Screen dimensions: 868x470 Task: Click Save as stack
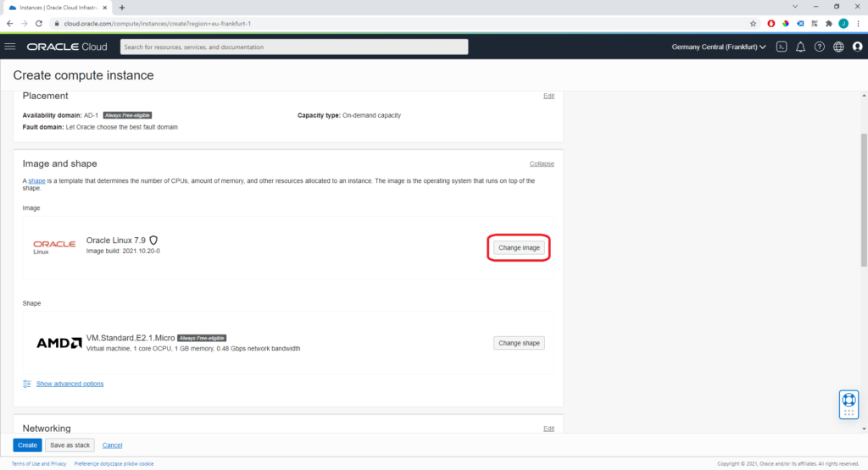click(x=70, y=445)
